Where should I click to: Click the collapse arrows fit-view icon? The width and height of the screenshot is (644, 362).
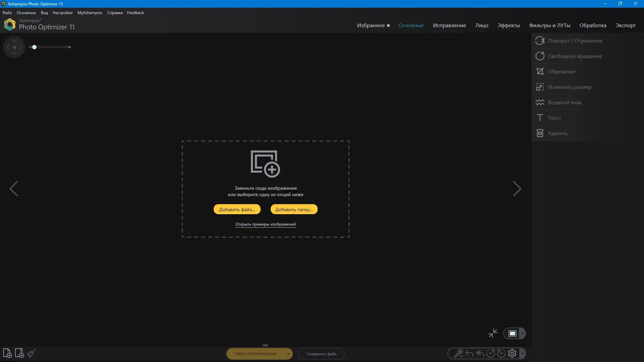493,333
